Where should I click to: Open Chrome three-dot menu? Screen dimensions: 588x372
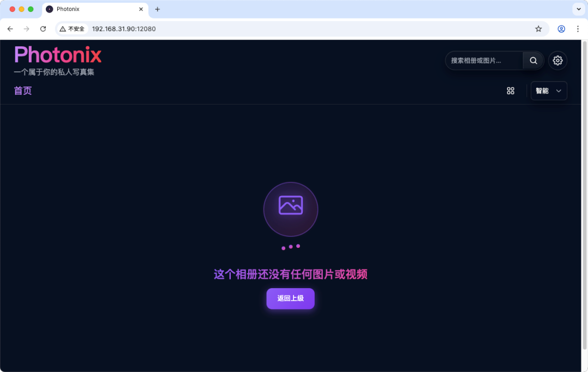click(577, 29)
